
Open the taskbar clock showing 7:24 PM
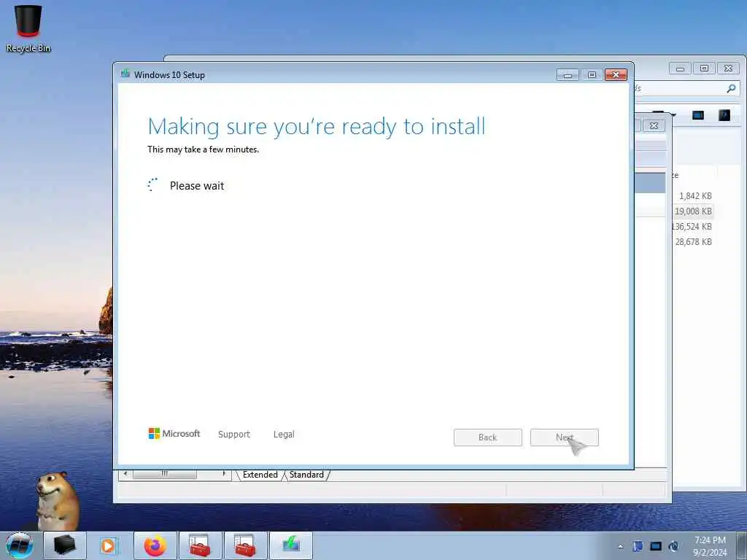pos(710,546)
